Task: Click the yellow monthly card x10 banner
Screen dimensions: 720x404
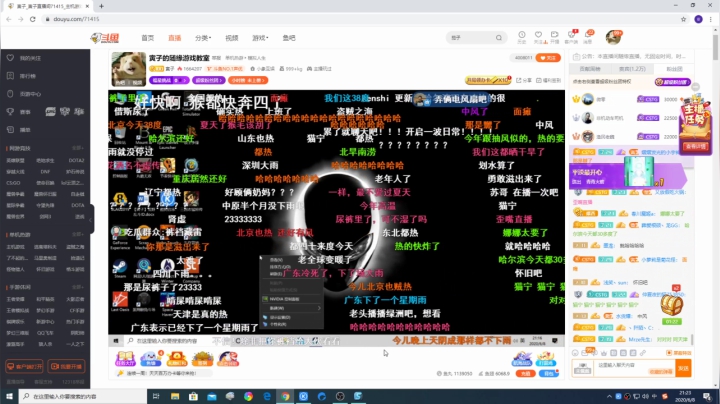Action: (x=488, y=80)
